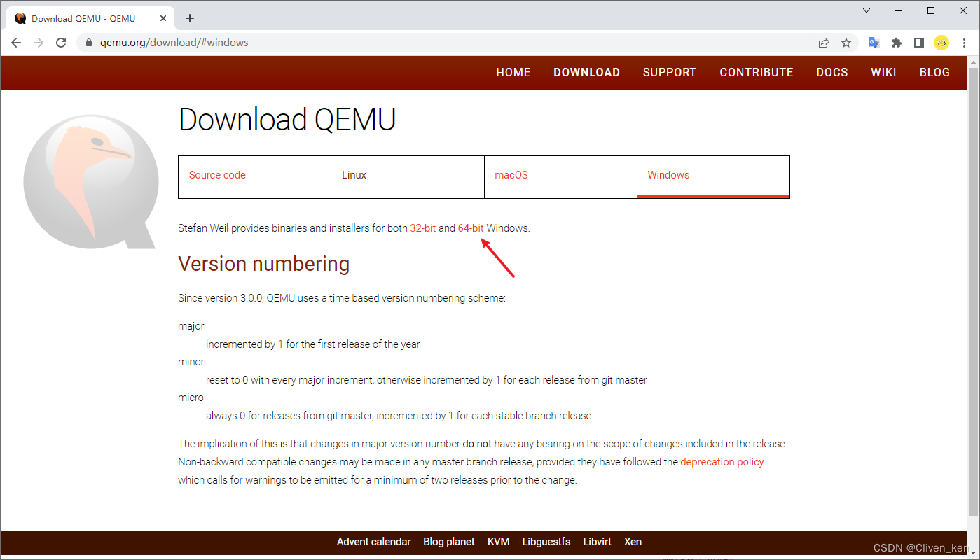This screenshot has width=980, height=560.
Task: Open the Google Translate extension
Action: 874,43
